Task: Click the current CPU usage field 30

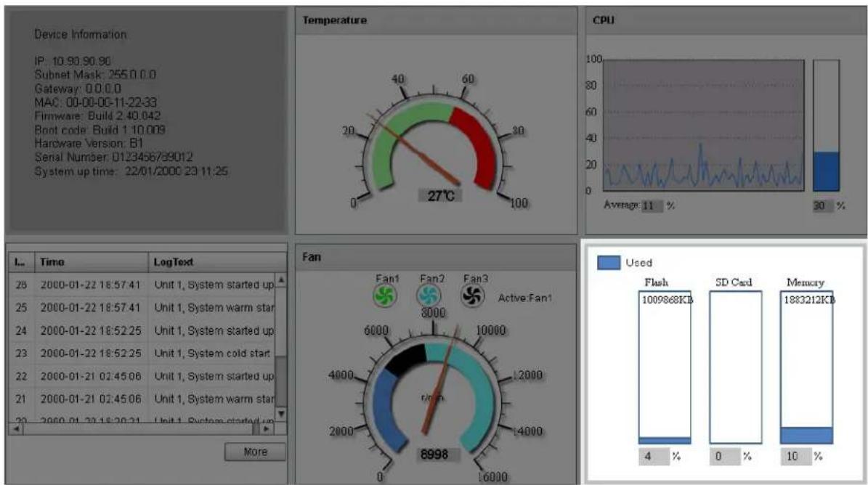Action: click(823, 205)
